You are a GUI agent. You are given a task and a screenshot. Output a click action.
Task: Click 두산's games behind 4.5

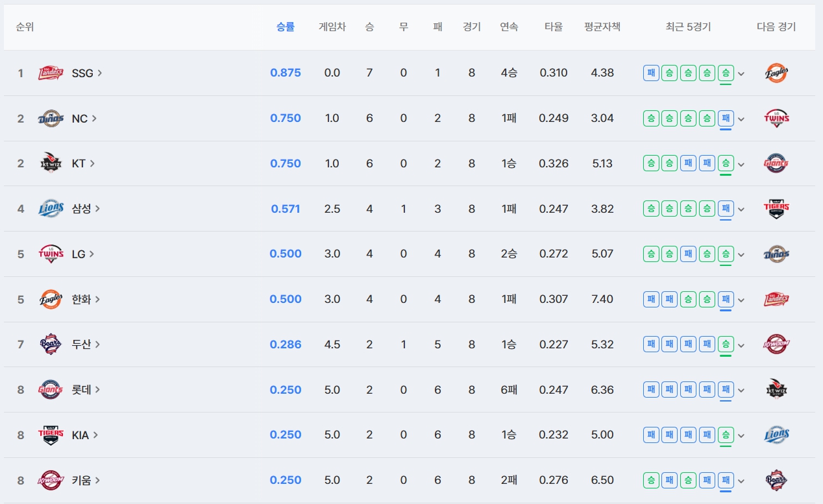[x=332, y=344]
